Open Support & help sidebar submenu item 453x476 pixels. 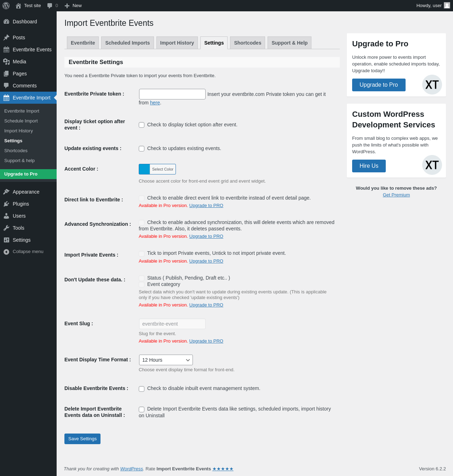pos(28,161)
